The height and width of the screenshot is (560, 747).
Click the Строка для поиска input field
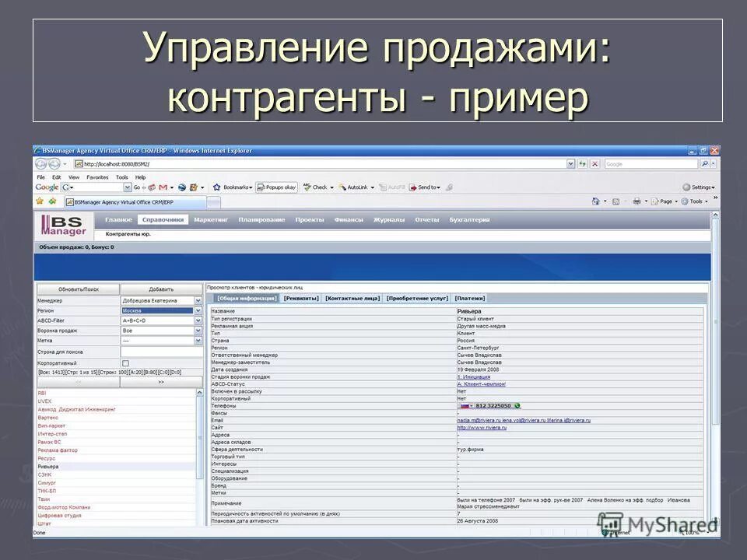162,352
